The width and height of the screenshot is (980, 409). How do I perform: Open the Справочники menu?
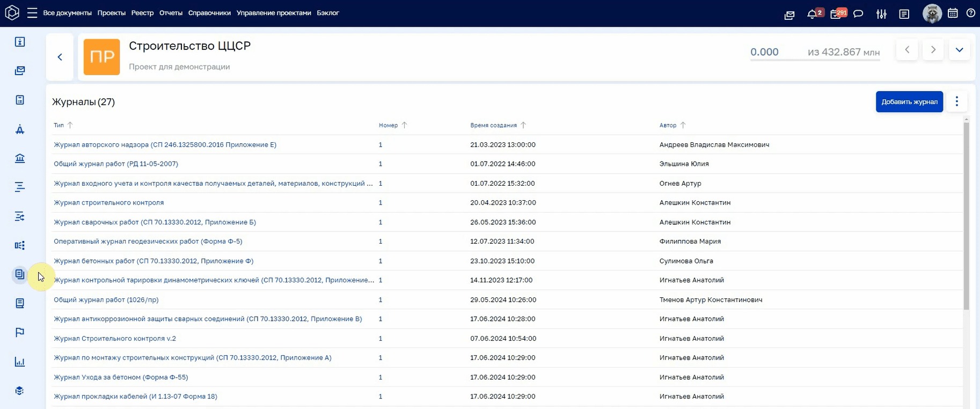(x=209, y=13)
